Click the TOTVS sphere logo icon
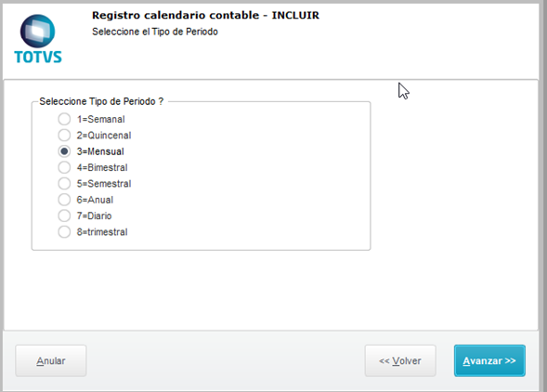Screen dimensions: 547x392 coord(38,31)
